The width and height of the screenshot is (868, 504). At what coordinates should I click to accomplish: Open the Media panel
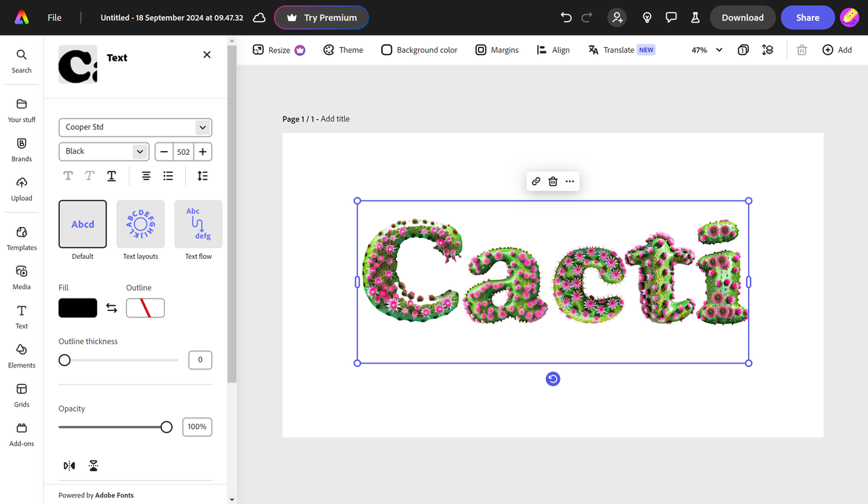click(21, 277)
